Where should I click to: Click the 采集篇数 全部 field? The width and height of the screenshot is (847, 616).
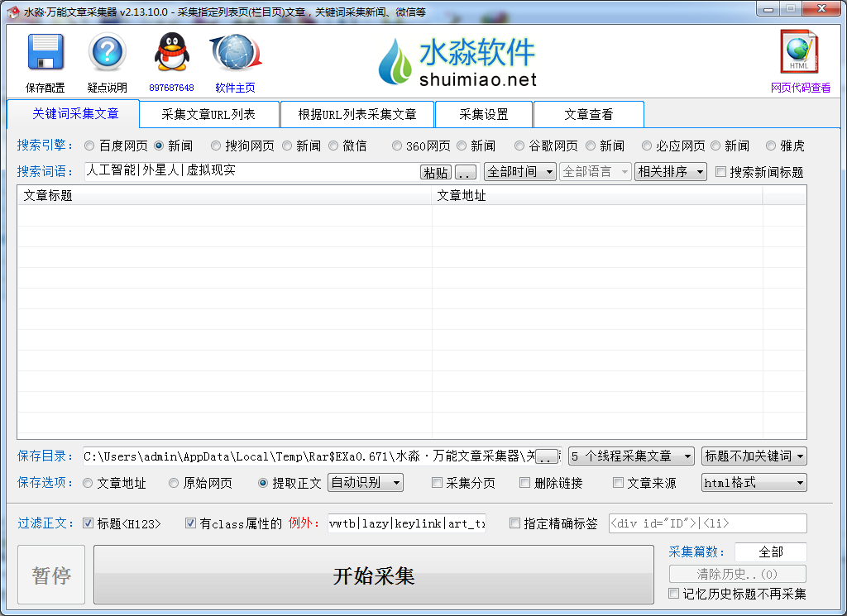771,552
